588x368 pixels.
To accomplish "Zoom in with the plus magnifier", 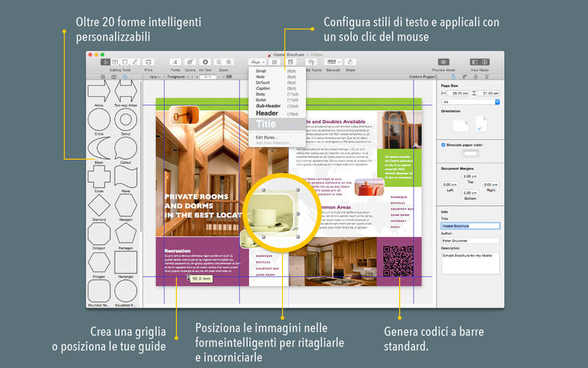I will (229, 62).
